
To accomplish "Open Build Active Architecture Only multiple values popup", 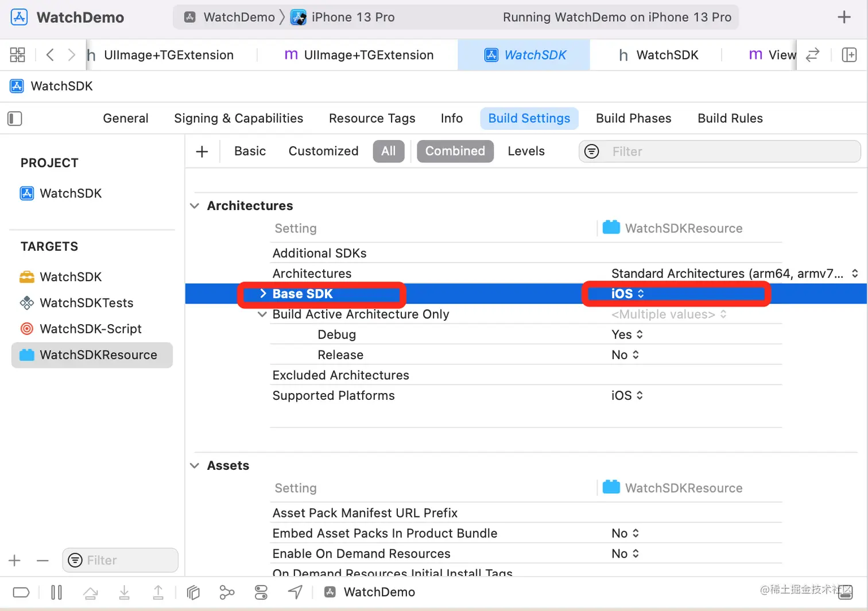I will point(669,314).
